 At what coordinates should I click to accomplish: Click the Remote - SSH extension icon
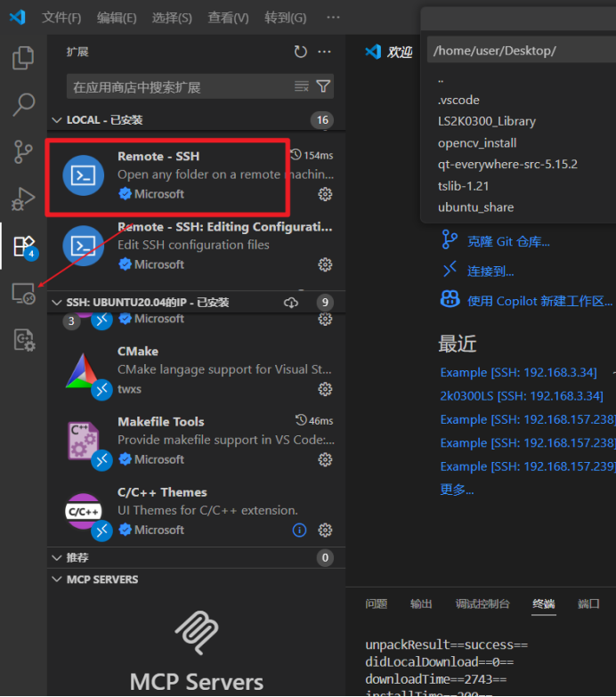coord(83,175)
